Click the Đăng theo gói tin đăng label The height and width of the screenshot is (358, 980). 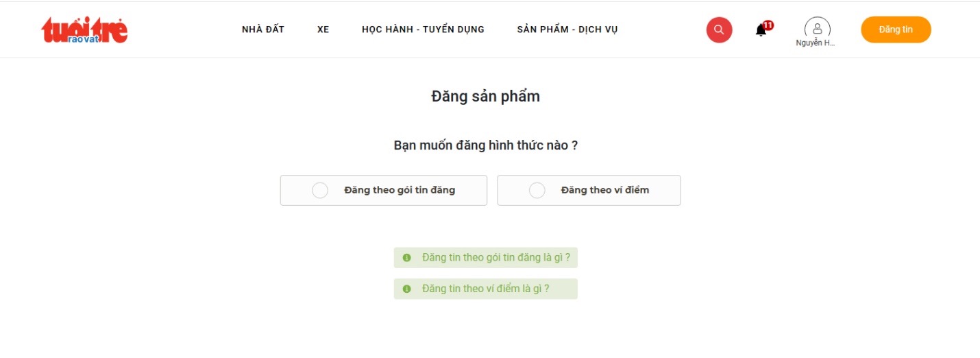point(400,190)
